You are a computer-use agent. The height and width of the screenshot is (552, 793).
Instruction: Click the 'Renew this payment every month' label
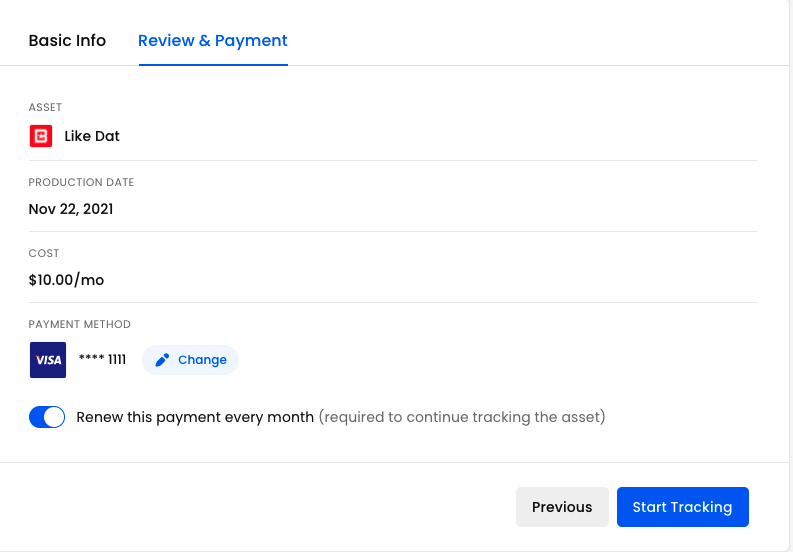click(195, 417)
